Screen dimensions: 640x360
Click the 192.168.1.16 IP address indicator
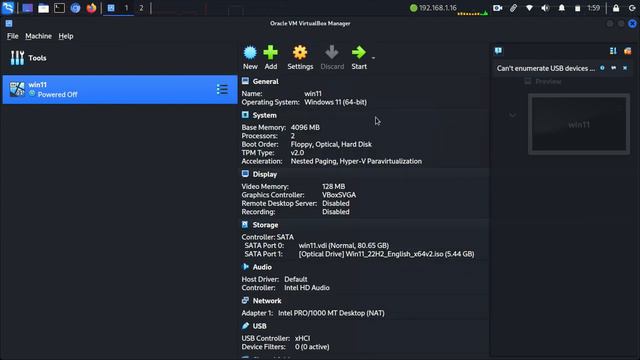pos(433,8)
